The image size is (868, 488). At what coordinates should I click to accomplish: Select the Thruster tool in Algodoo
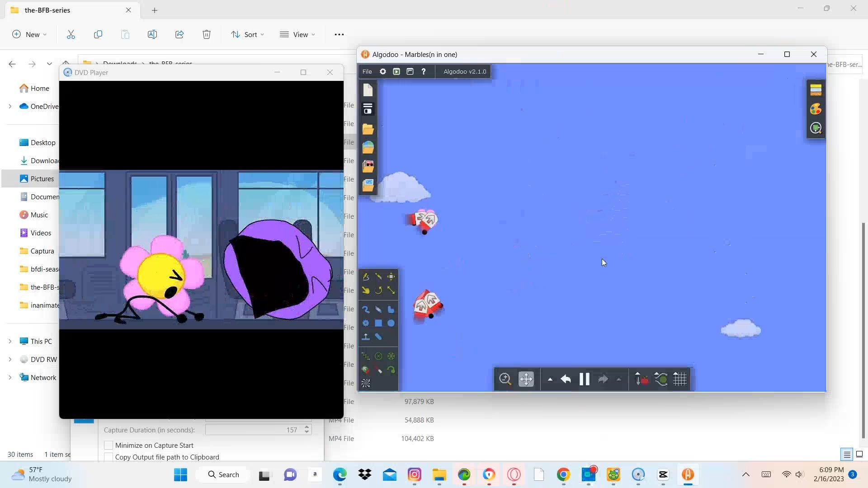point(366,370)
